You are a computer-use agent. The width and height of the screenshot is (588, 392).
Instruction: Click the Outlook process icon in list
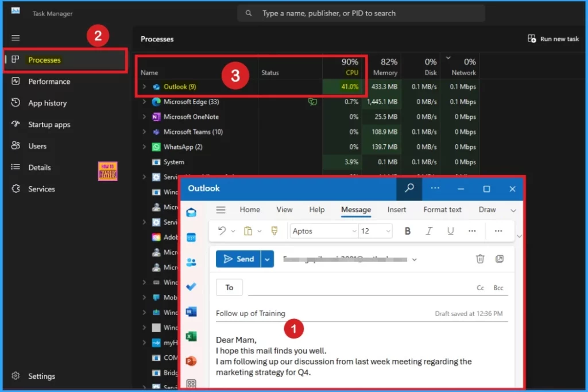click(156, 87)
